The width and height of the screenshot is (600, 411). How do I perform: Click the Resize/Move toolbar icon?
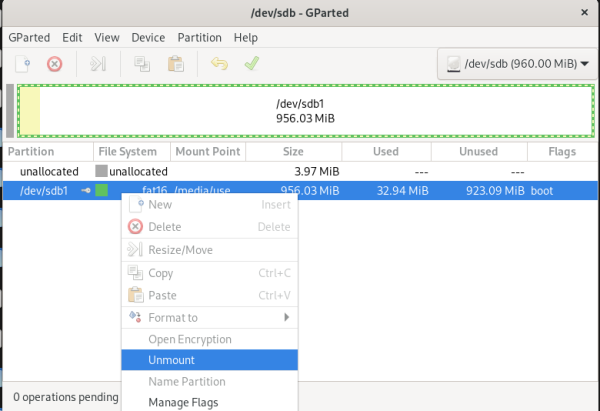97,64
